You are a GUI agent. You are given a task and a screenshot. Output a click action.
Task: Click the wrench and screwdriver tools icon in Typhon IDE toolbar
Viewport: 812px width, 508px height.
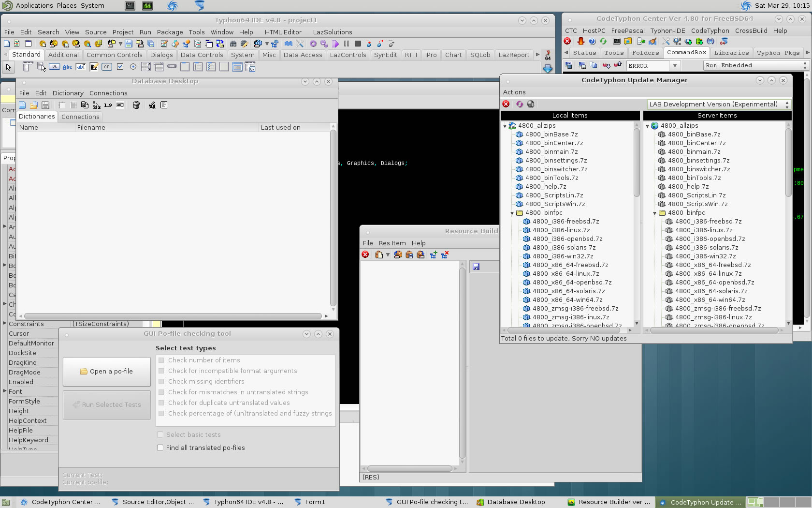click(300, 44)
